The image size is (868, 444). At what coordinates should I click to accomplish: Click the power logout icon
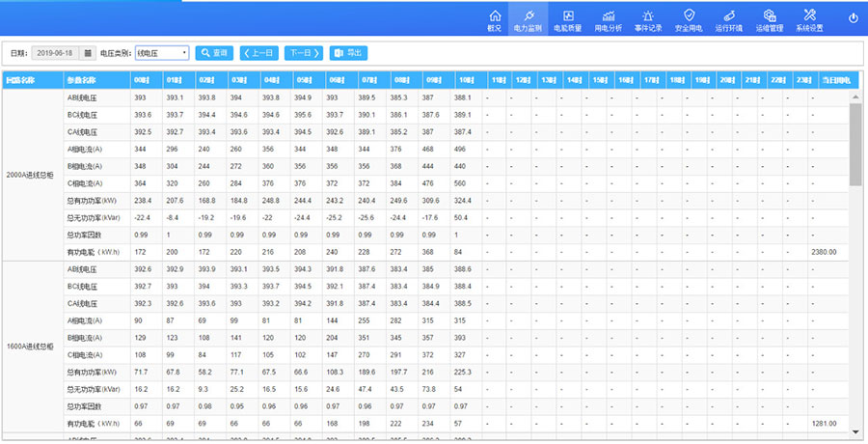[x=853, y=18]
